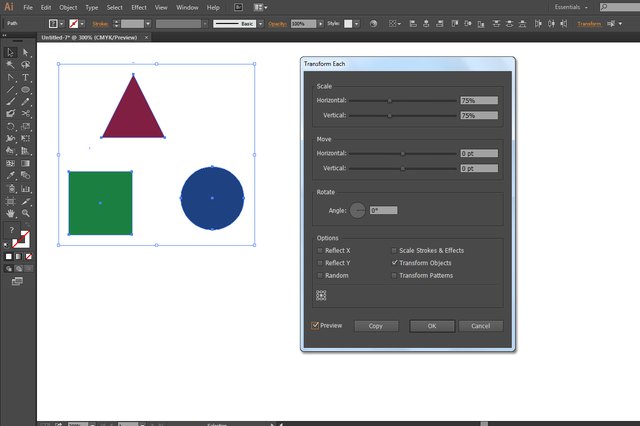The height and width of the screenshot is (426, 640).
Task: Select the Type tool
Action: [x=25, y=77]
